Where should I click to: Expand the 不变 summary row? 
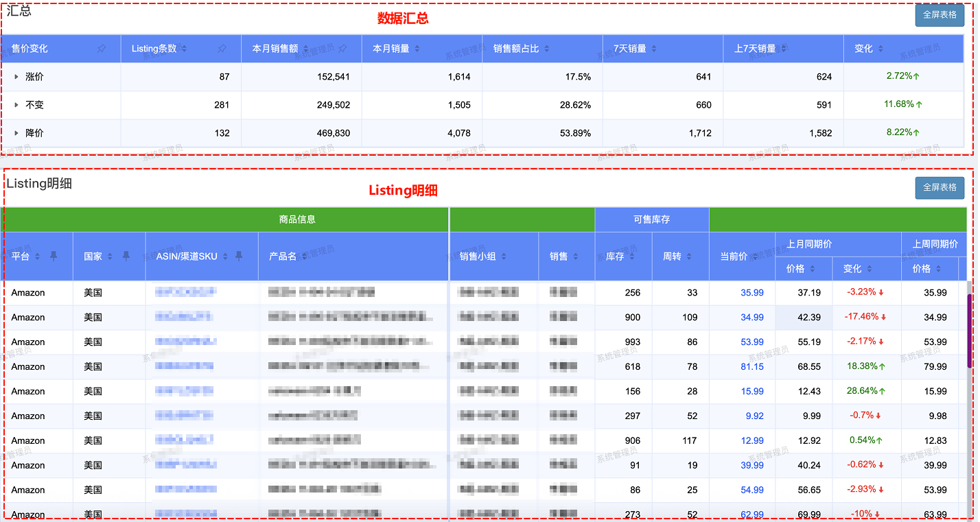[x=16, y=105]
